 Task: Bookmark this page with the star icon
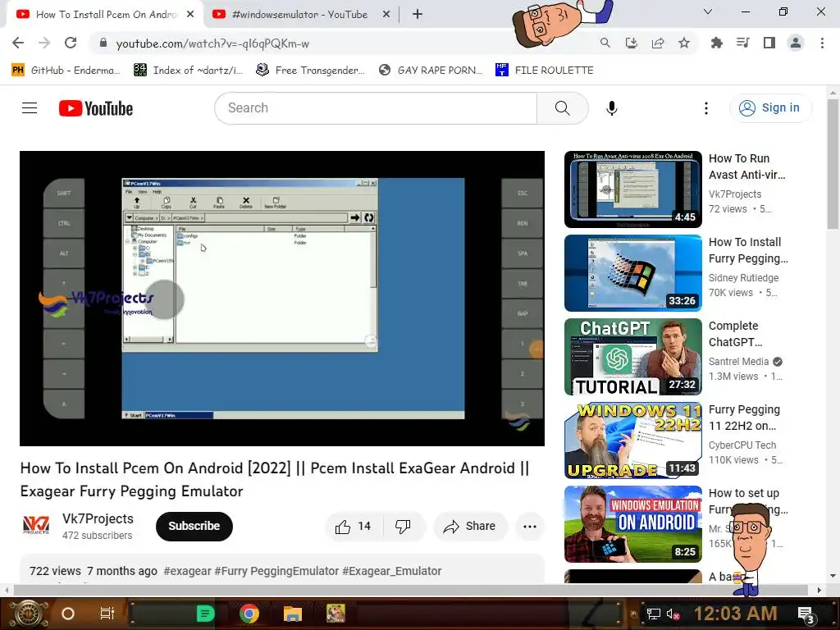coord(684,43)
